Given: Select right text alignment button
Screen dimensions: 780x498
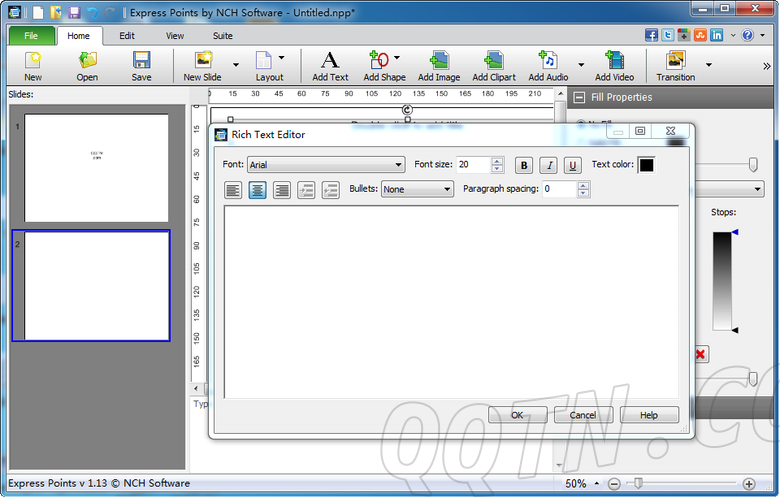Looking at the screenshot, I should [x=282, y=190].
